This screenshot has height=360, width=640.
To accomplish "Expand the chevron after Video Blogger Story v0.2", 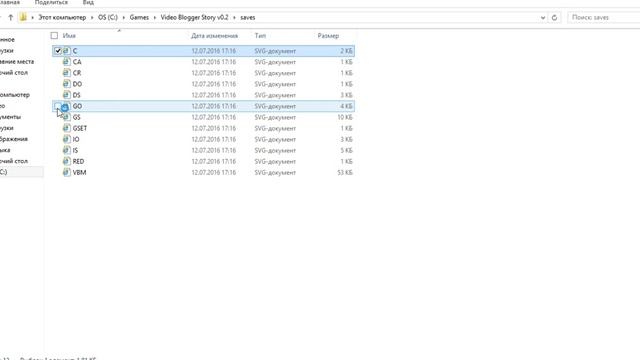I will pyautogui.click(x=234, y=18).
